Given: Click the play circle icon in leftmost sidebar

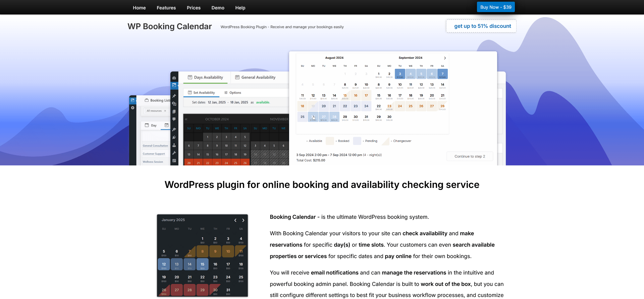Looking at the screenshot, I should click(x=132, y=108).
